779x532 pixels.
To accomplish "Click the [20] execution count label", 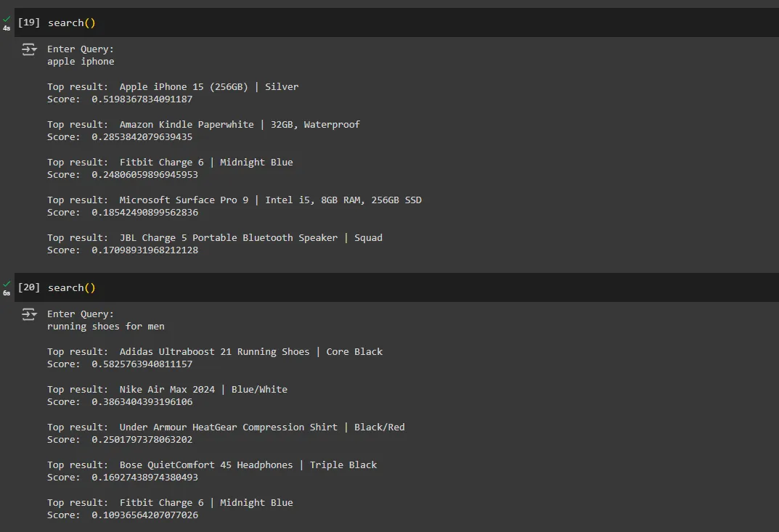I will (x=29, y=287).
